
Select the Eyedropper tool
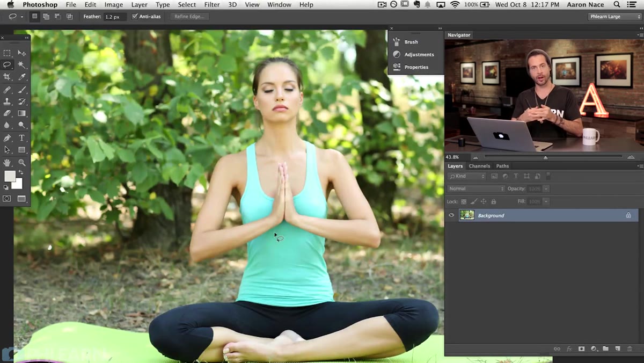22,77
